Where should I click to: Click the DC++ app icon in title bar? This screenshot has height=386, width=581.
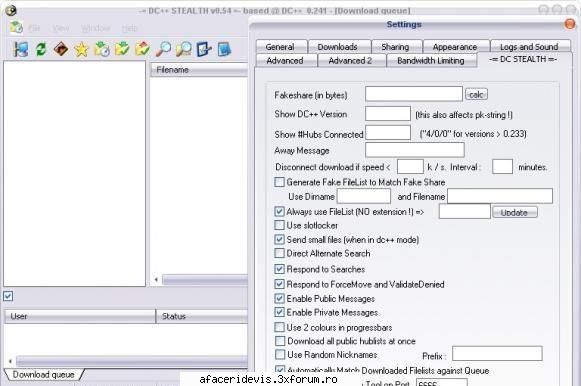pos(11,10)
